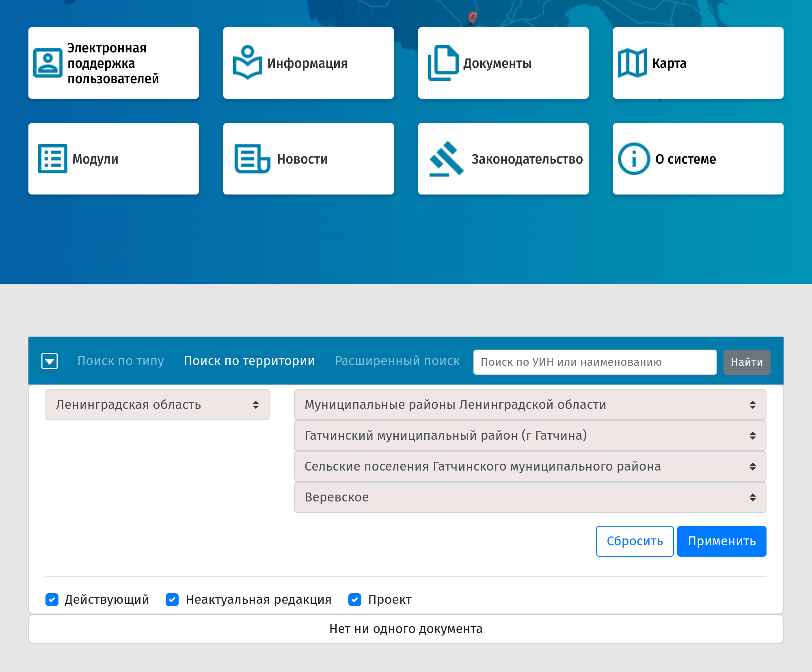Select Поиск по территории tab
The height and width of the screenshot is (672, 812).
[249, 361]
